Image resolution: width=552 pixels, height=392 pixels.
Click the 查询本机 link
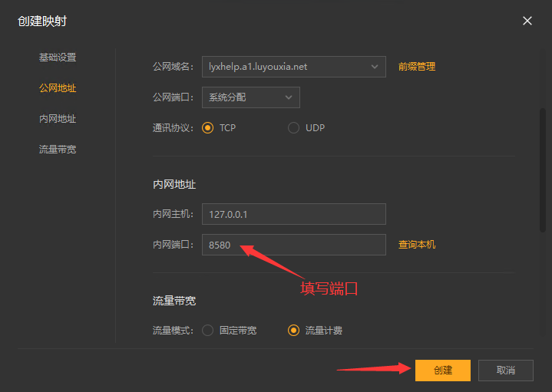[417, 245]
